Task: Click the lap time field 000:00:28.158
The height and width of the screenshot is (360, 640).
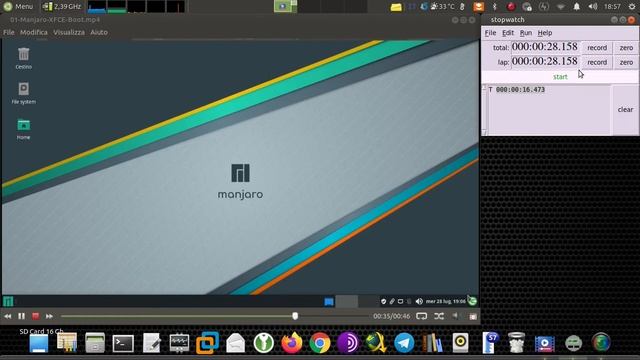Action: (545, 62)
